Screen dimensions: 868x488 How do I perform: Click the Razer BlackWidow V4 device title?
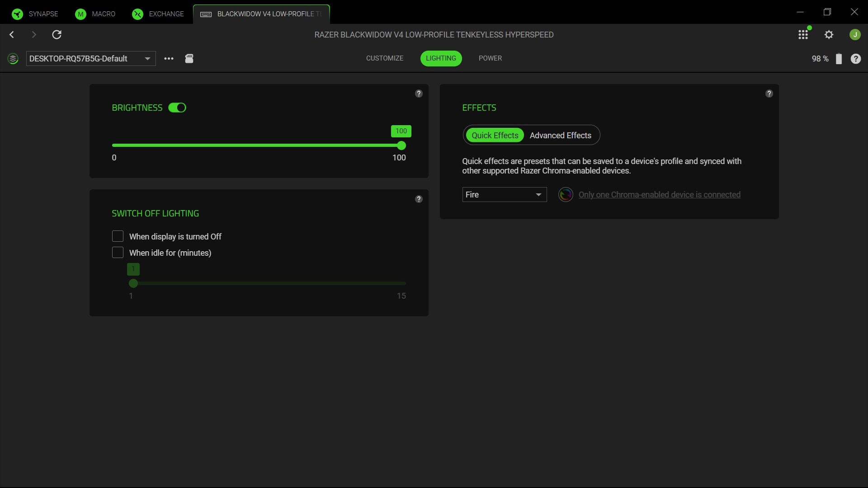click(x=434, y=35)
